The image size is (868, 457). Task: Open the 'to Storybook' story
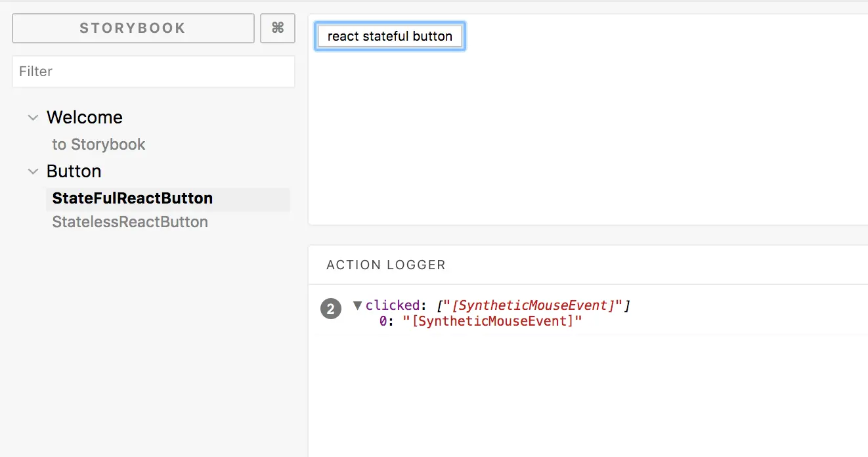(x=99, y=144)
